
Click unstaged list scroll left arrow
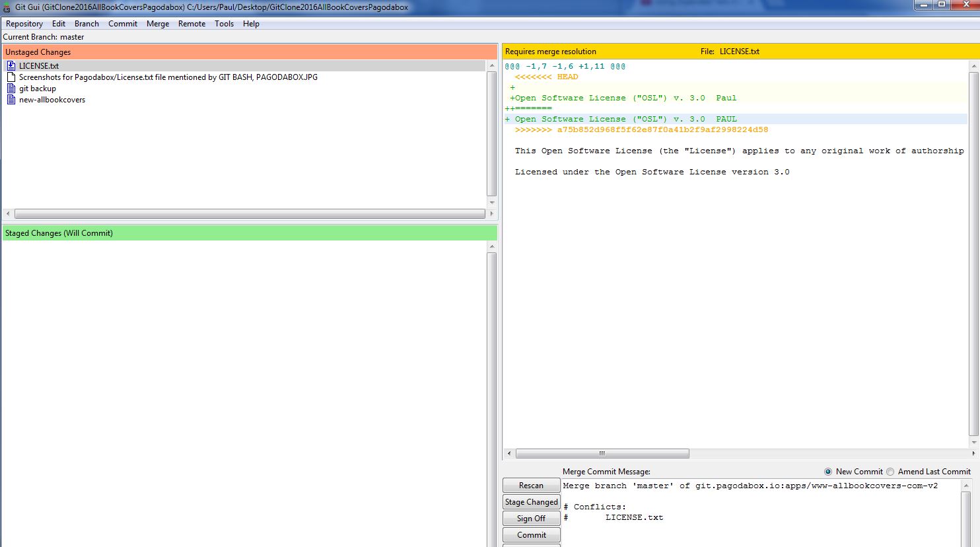click(8, 214)
